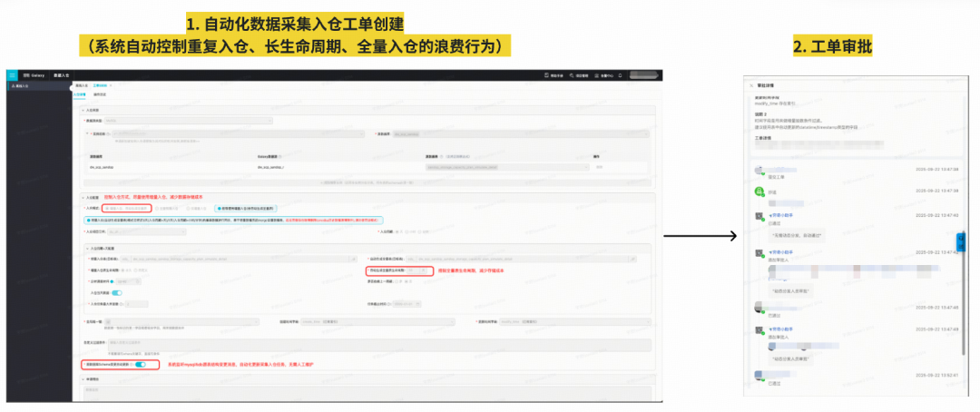Click 删除 in the source table row
980x412 pixels.
[x=598, y=168]
